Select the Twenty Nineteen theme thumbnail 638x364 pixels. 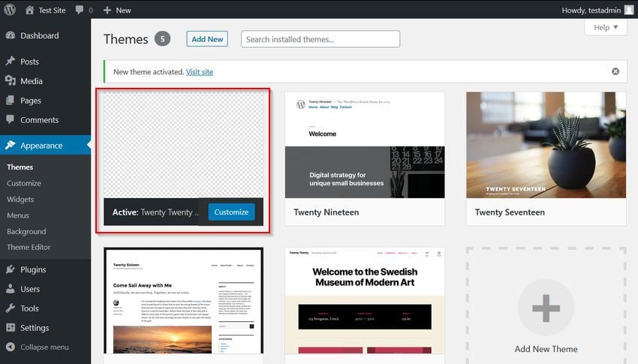pyautogui.click(x=365, y=145)
